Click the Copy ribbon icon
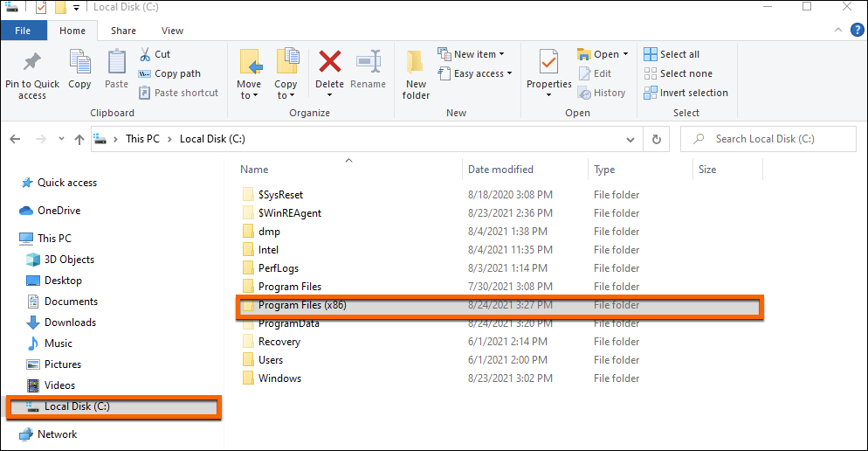868x451 pixels. 79,61
